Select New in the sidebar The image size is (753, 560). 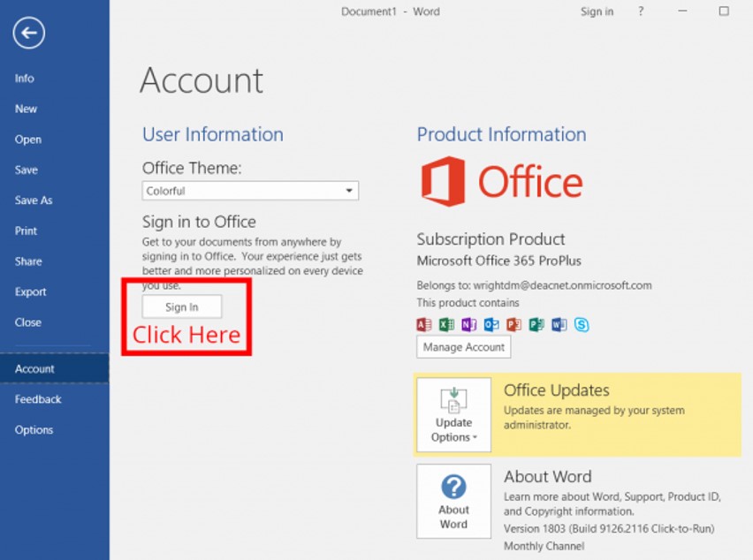click(x=26, y=109)
